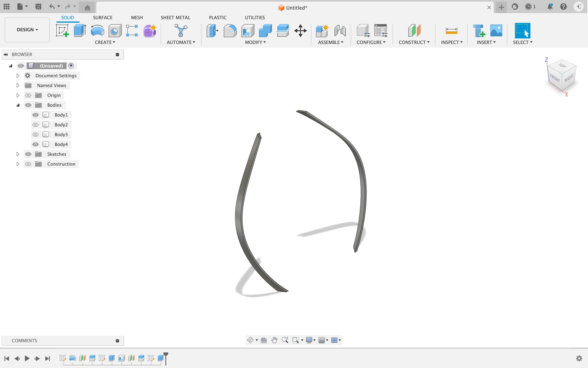This screenshot has width=588, height=368.
Task: Click the Pan hand tool
Action: pos(274,340)
